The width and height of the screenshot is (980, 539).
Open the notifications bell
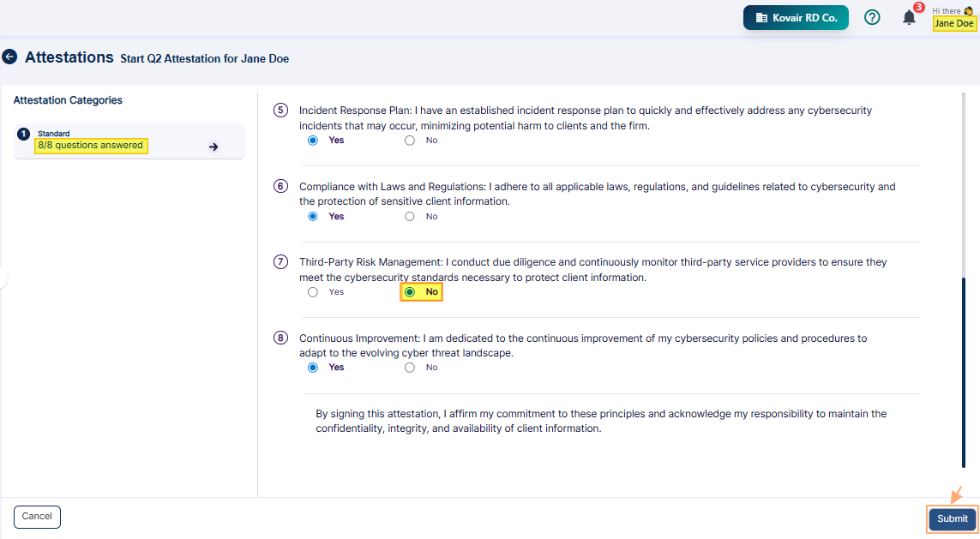pyautogui.click(x=909, y=17)
